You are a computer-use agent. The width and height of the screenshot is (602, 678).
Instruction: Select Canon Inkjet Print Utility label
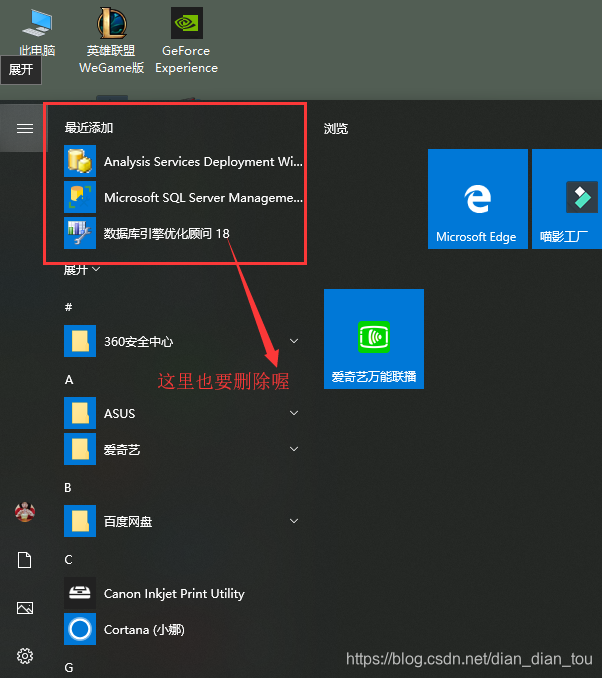(x=174, y=594)
